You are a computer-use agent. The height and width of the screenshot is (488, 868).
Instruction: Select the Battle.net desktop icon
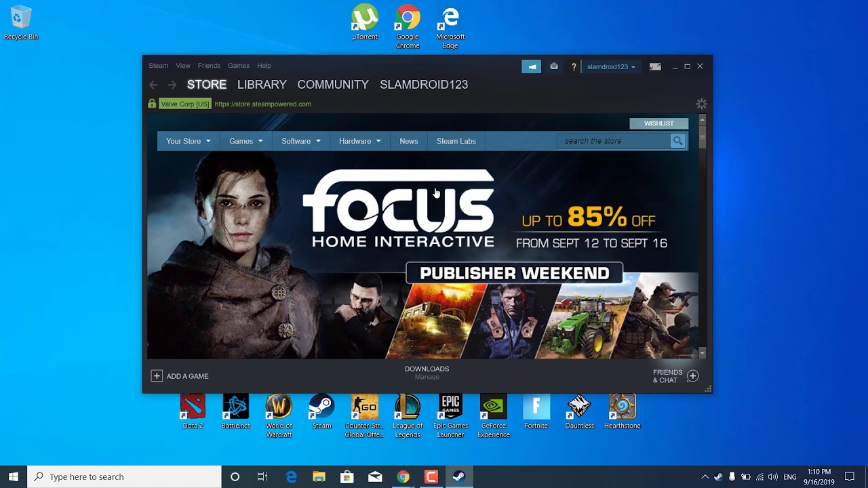[236, 411]
